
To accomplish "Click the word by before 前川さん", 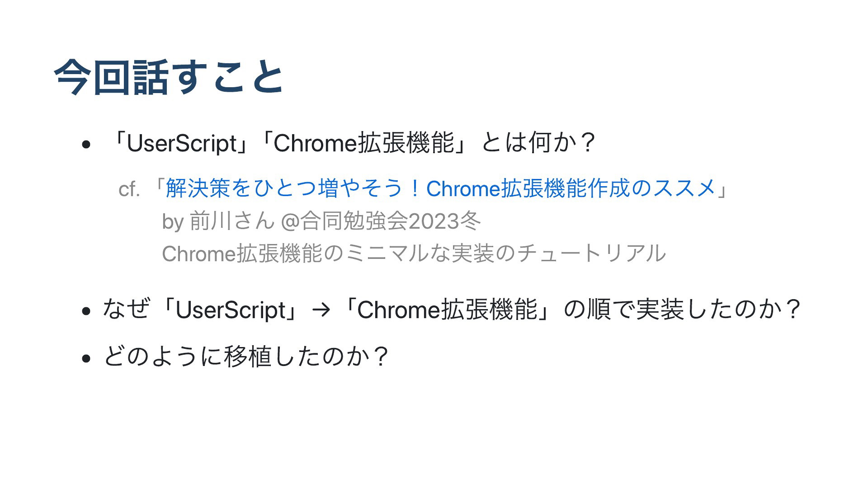I will click(x=173, y=222).
